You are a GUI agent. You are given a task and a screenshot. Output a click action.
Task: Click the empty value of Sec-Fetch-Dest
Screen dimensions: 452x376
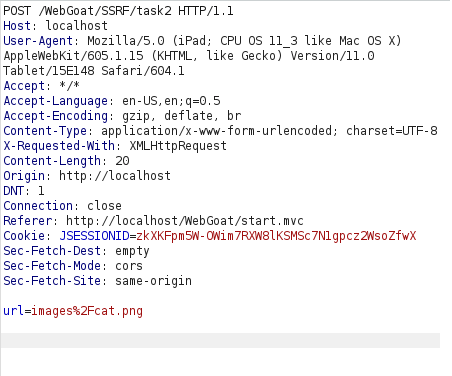click(x=132, y=252)
